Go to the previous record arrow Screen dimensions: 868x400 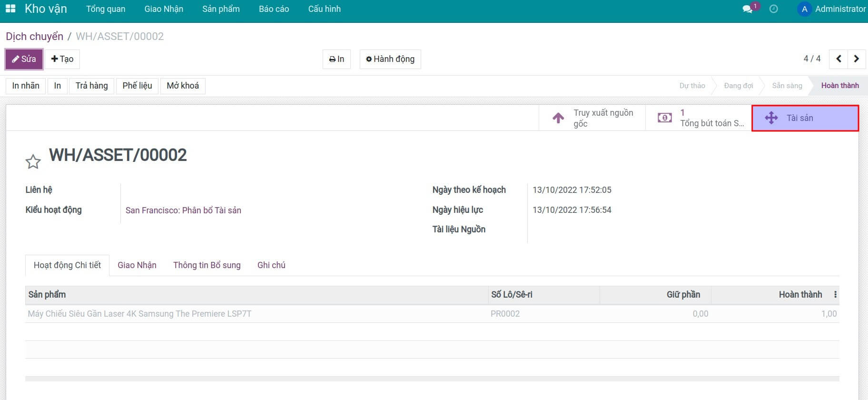[838, 59]
